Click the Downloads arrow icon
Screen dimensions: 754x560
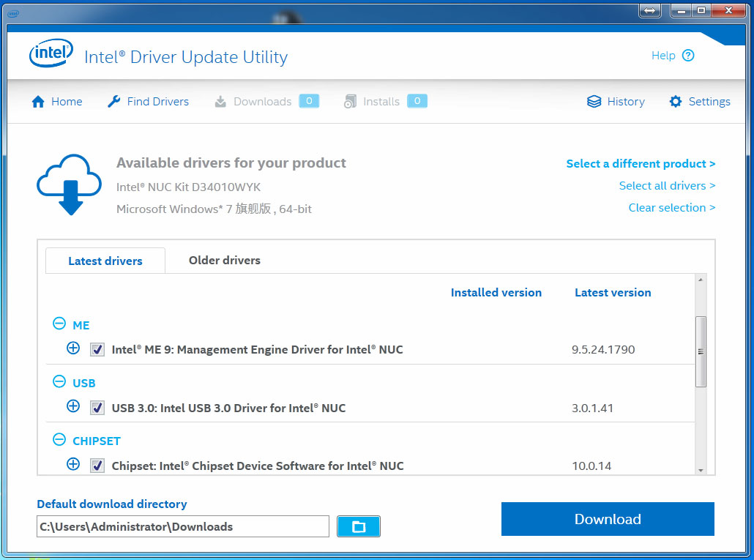[x=220, y=102]
